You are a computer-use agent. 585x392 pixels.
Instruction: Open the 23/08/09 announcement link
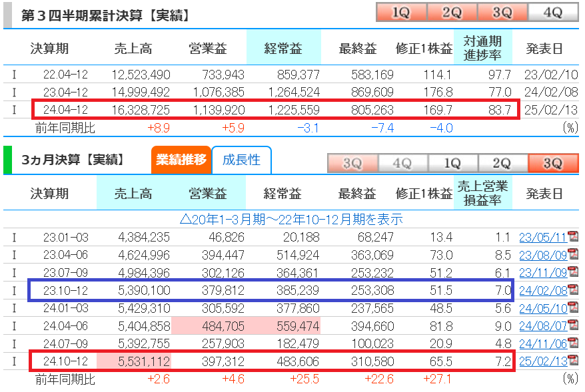[543, 256]
